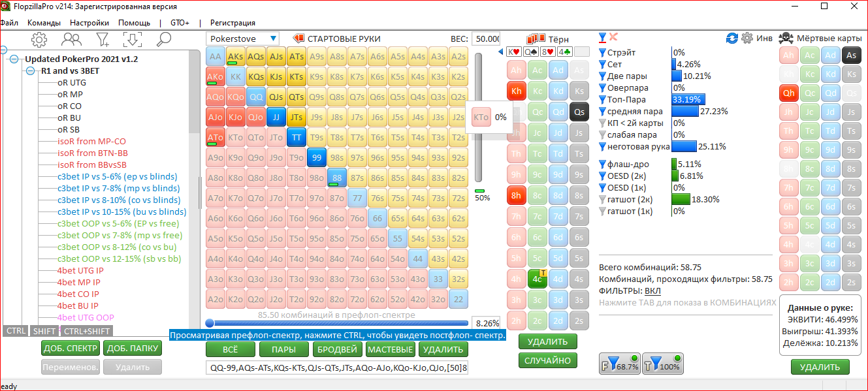Click the blue handle of range percentage slider
The width and height of the screenshot is (868, 391).
(210, 323)
